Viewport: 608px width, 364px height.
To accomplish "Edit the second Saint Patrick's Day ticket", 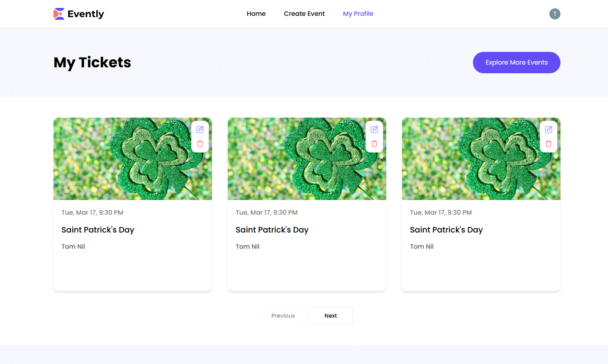I will [x=374, y=130].
